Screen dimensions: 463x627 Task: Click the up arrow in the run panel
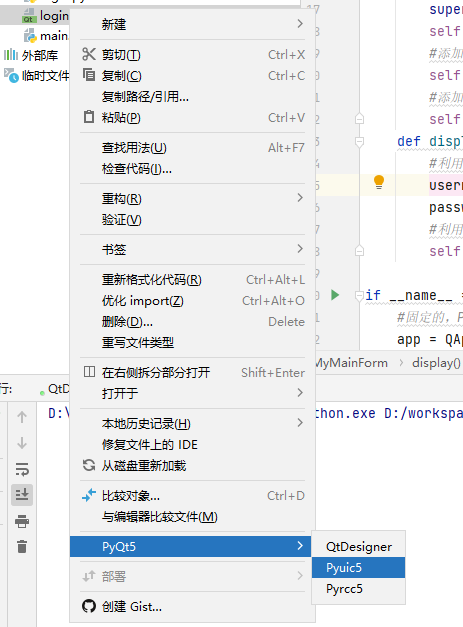(x=22, y=417)
